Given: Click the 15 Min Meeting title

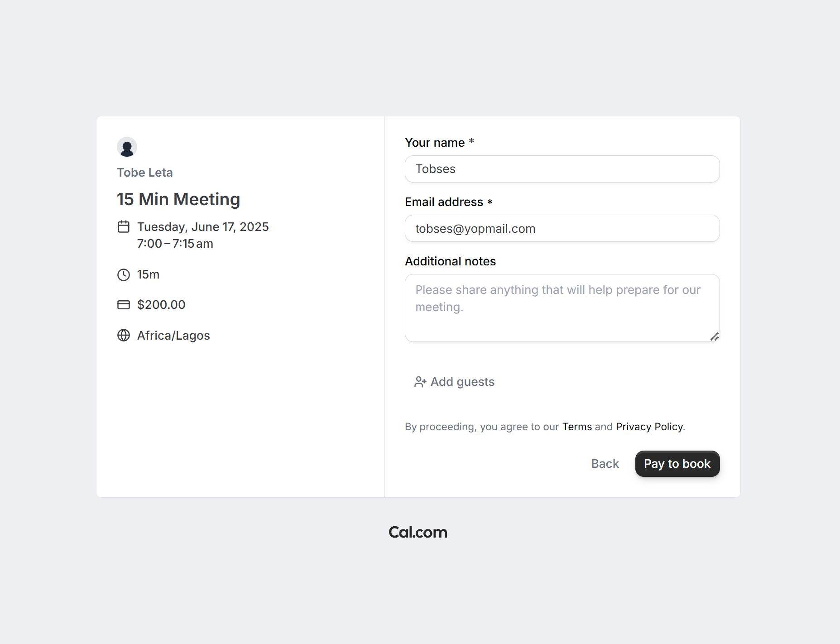Looking at the screenshot, I should tap(178, 199).
